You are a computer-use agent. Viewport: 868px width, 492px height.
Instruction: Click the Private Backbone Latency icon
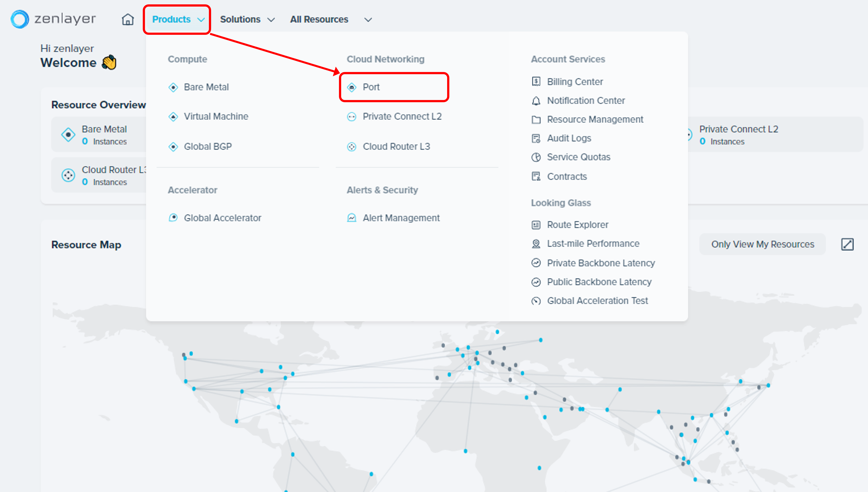click(x=536, y=263)
